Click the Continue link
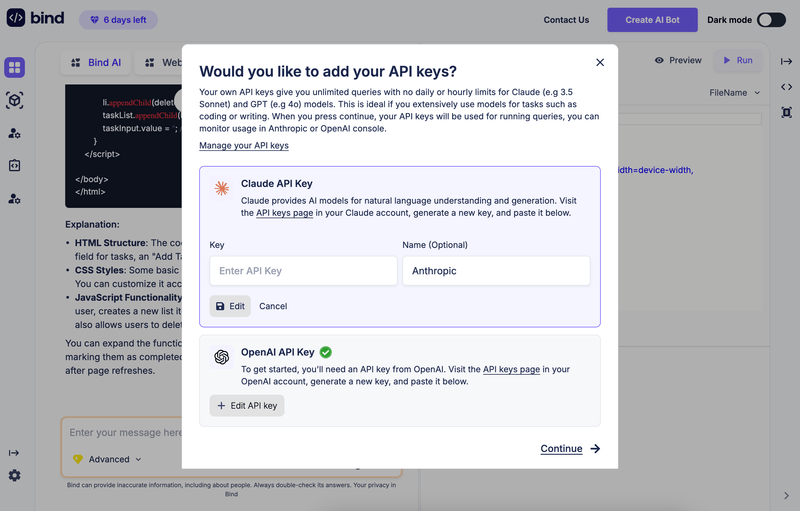The image size is (800, 511). (x=561, y=449)
